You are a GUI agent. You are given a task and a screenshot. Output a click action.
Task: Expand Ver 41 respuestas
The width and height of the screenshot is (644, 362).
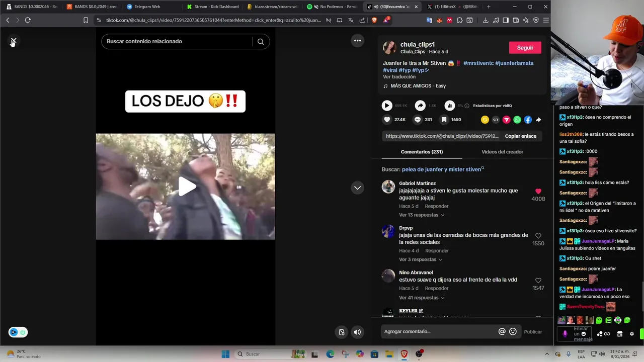[422, 298]
